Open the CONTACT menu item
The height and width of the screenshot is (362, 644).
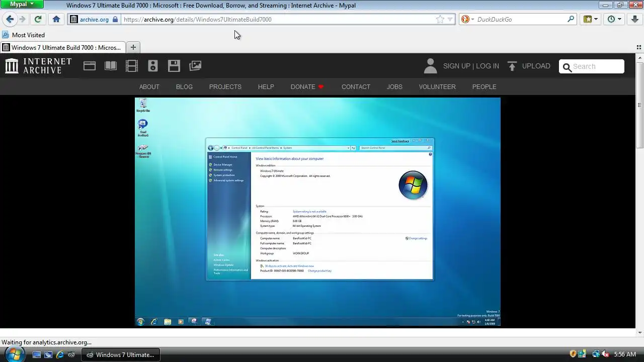click(x=356, y=86)
